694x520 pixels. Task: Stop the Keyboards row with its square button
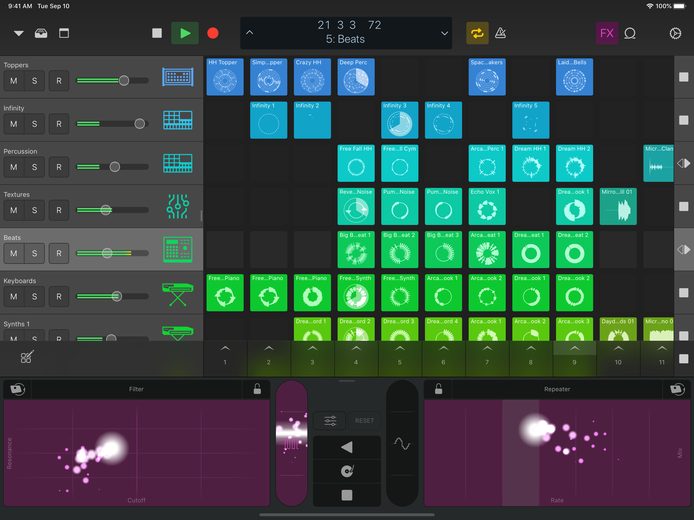point(684,293)
